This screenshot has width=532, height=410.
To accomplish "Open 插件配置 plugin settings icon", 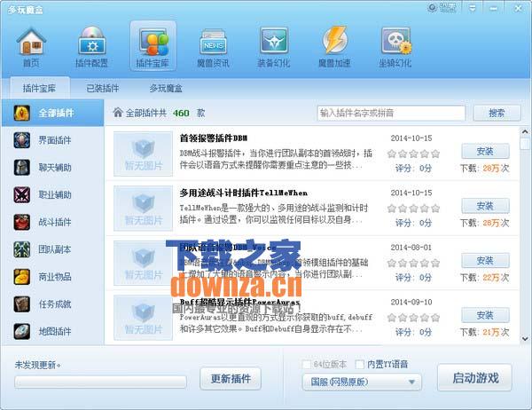I will coord(91,46).
